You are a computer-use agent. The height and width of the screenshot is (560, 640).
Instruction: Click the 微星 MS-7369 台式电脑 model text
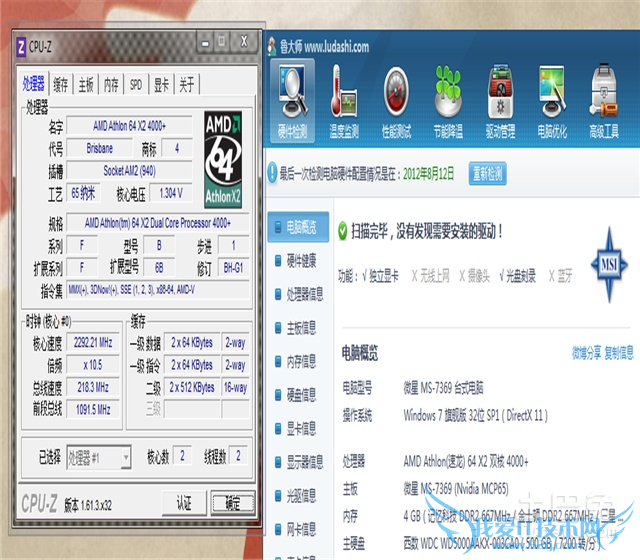(x=443, y=388)
